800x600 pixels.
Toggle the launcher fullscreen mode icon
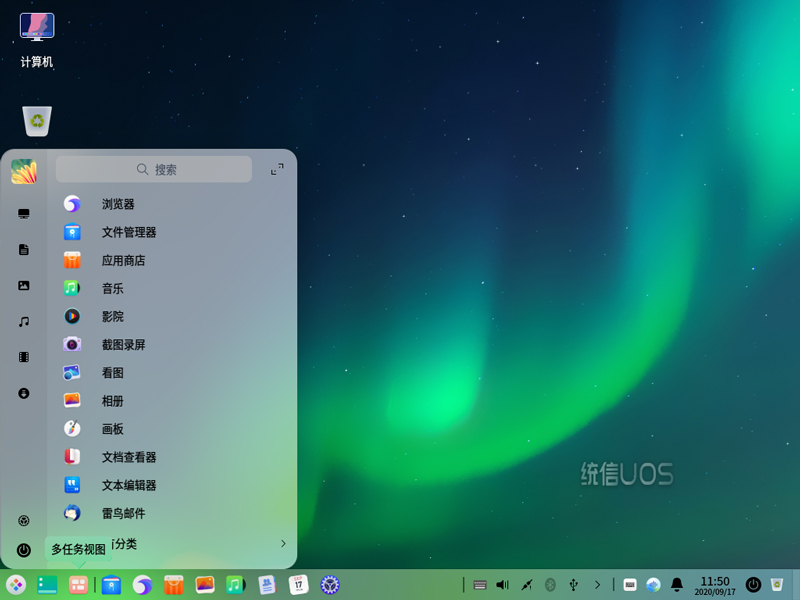point(277,168)
